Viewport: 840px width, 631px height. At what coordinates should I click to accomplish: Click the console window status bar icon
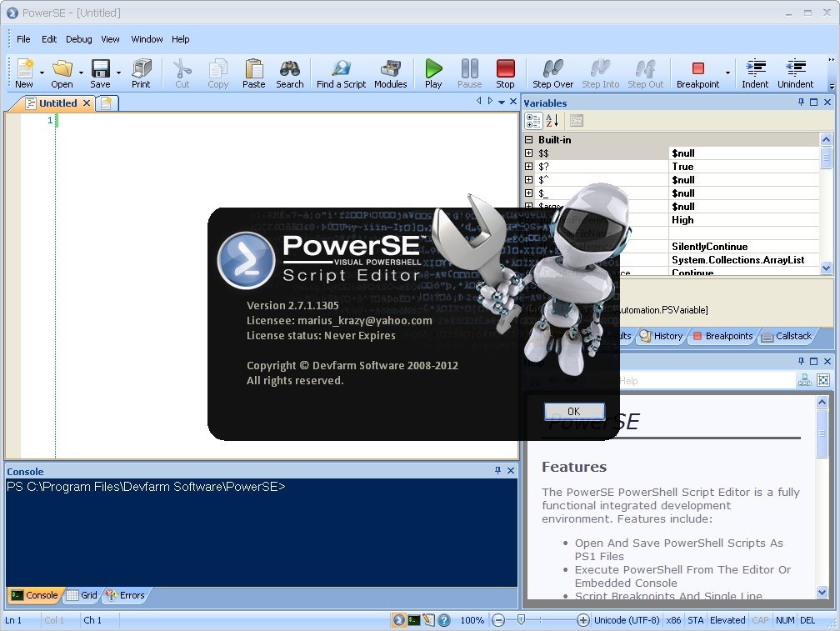click(414, 620)
